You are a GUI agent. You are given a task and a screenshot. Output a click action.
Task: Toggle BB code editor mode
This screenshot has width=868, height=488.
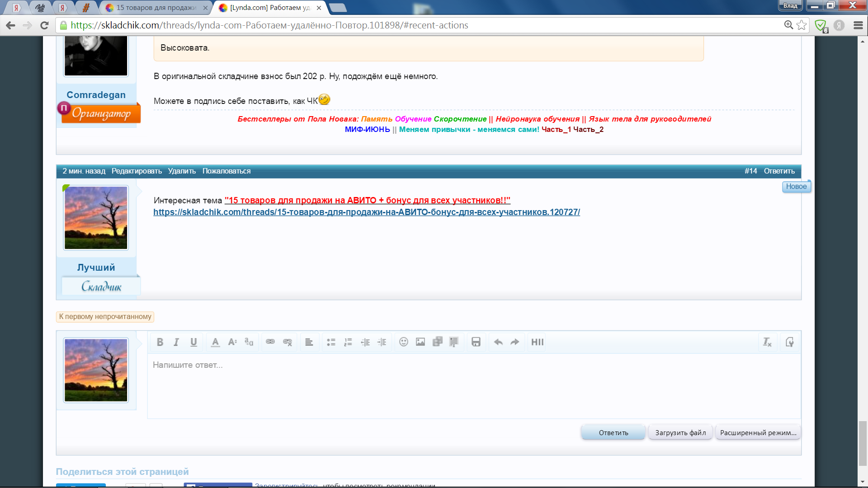click(790, 342)
